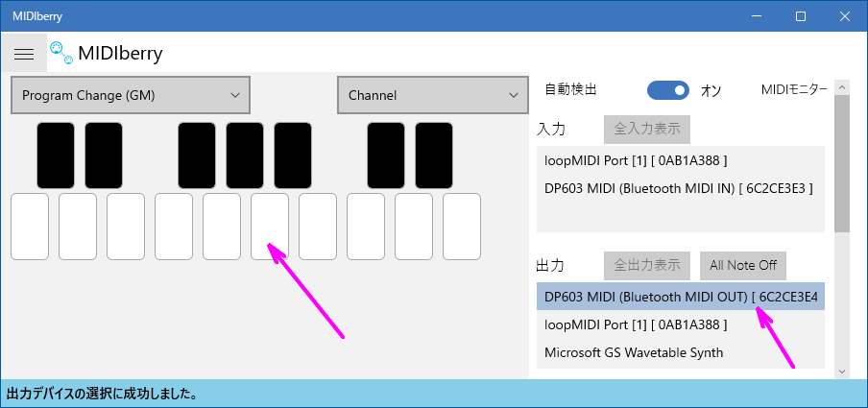
Task: Click the All Note Off button
Action: (x=743, y=265)
